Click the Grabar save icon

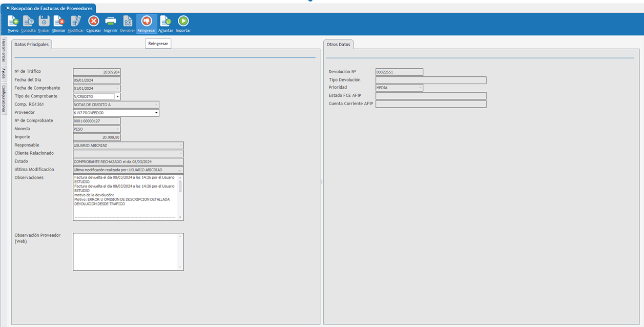(x=44, y=24)
